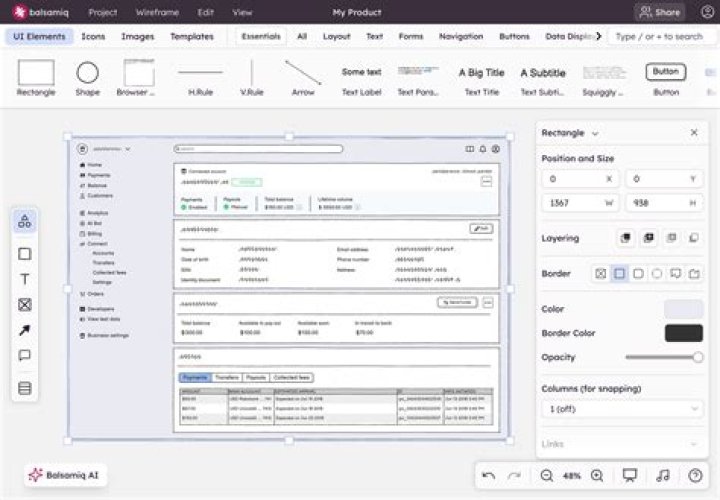Click the Share button
The image size is (720, 500).
[659, 13]
